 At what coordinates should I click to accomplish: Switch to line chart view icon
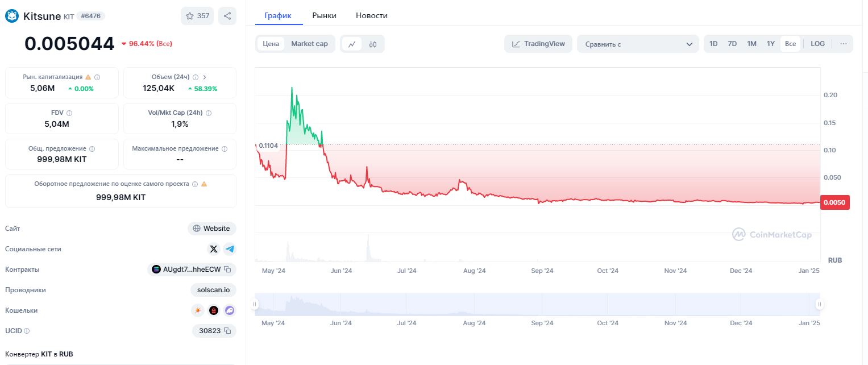pos(352,44)
